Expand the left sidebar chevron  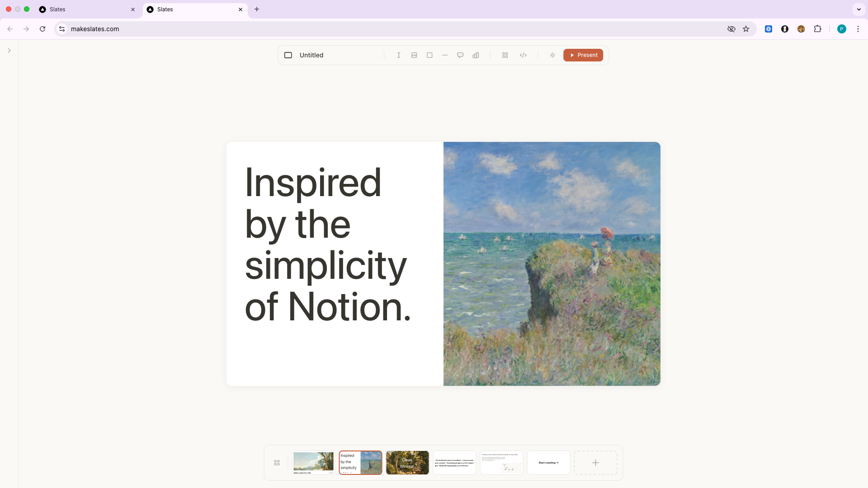[9, 51]
